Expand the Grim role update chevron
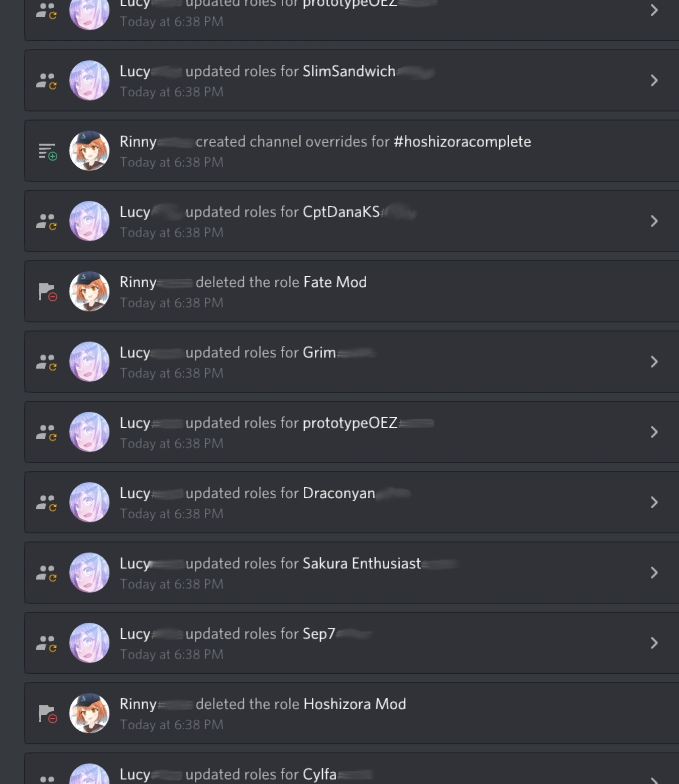The height and width of the screenshot is (784, 679). tap(654, 362)
